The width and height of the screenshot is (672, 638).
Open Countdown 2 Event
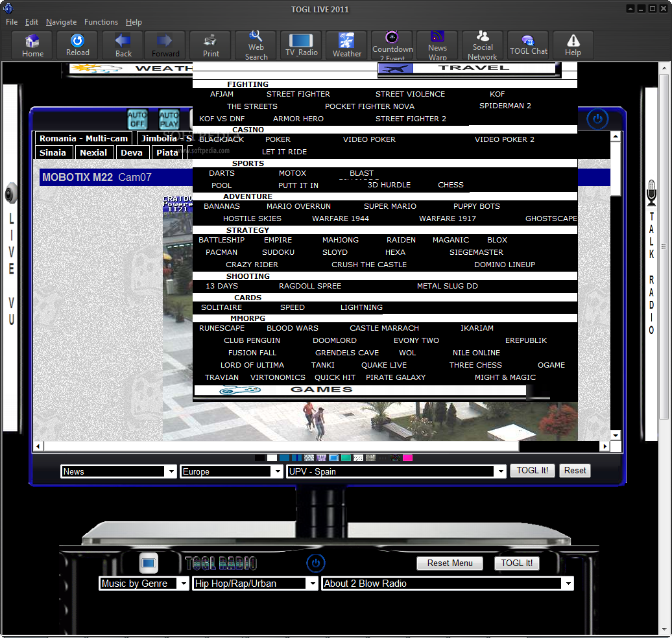click(392, 45)
